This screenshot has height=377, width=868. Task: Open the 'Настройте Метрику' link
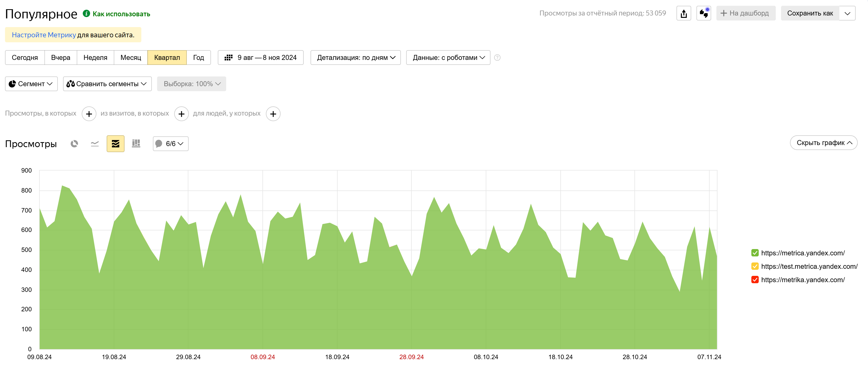[44, 35]
